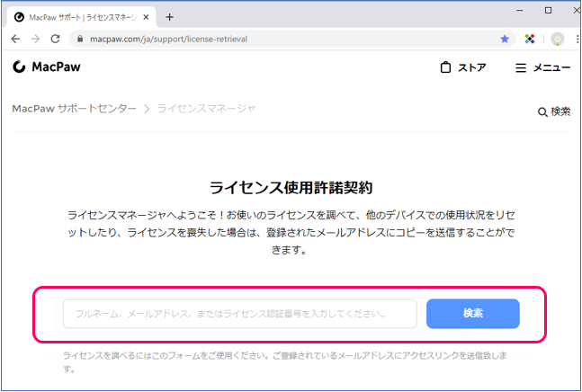This screenshot has width=582, height=392.
Task: Go back with the browser back arrow
Action: pos(15,39)
